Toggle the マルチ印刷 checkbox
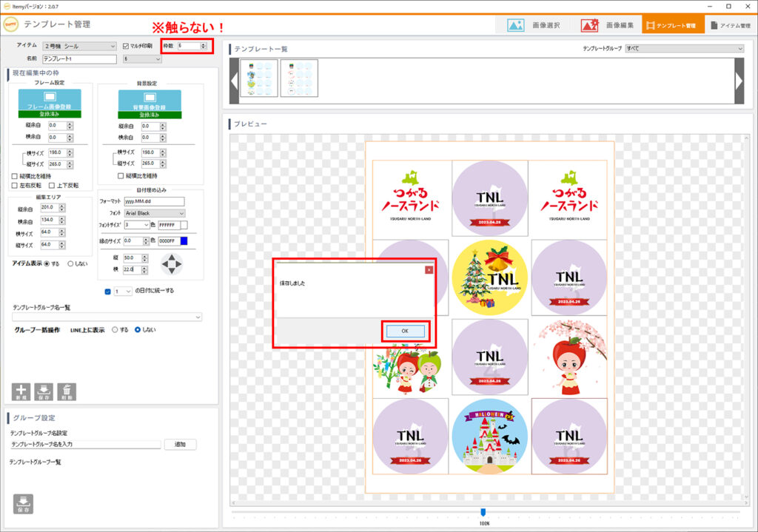The width and height of the screenshot is (758, 532). 126,46
